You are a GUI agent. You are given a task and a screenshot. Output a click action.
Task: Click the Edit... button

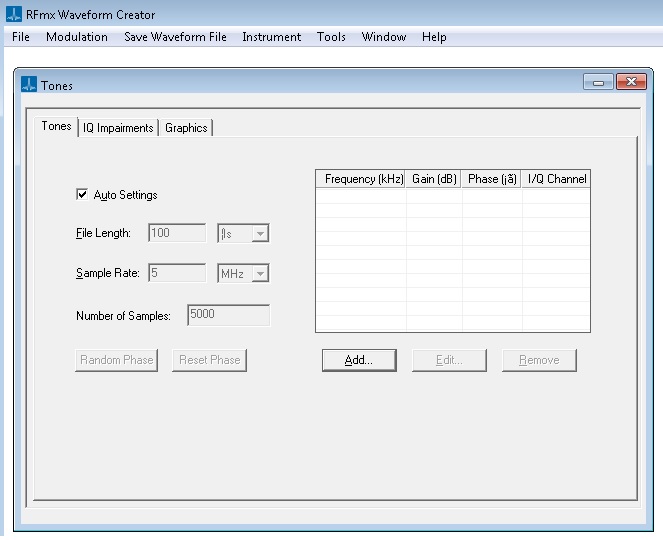[449, 360]
